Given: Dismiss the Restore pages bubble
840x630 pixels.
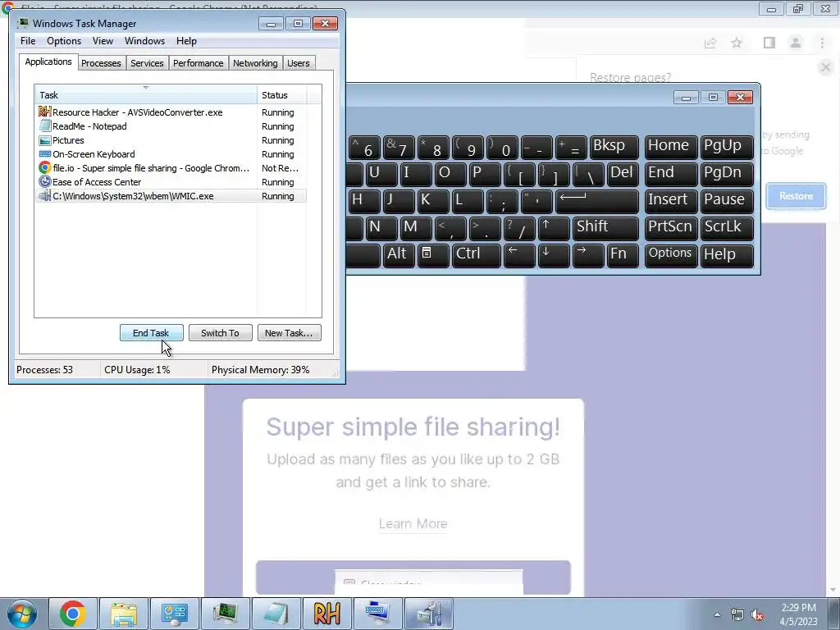Looking at the screenshot, I should [825, 67].
